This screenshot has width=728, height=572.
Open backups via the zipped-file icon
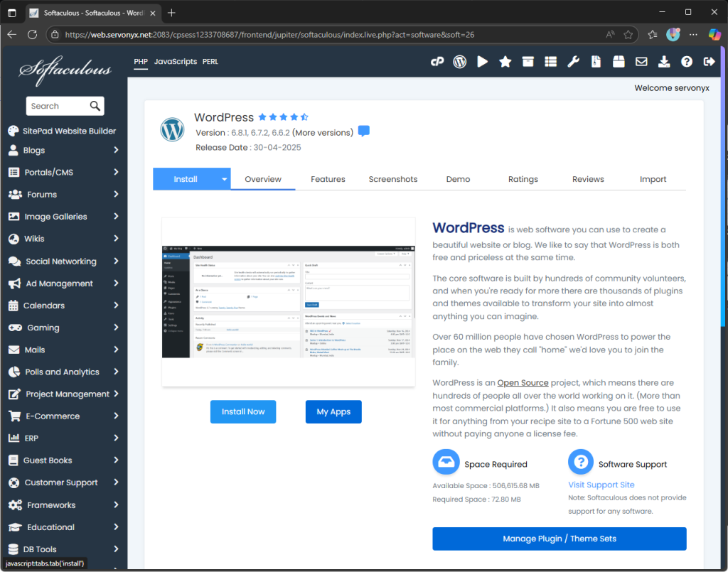[x=596, y=62]
